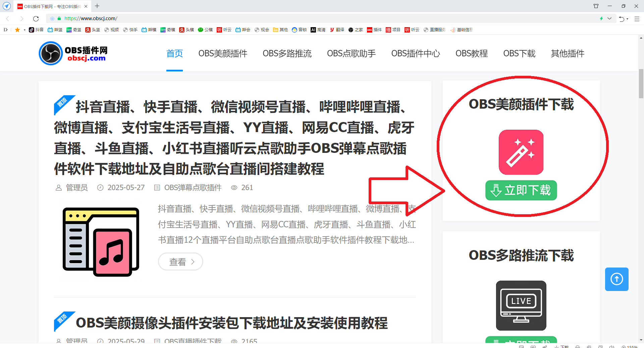Expand the favorites star dropdown arrow
The width and height of the screenshot is (644, 348).
coord(24,30)
